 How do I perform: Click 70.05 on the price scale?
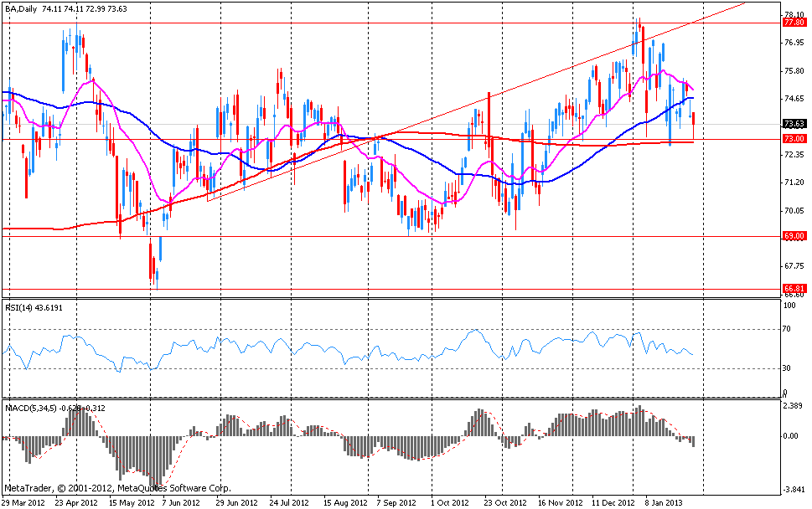tap(794, 210)
